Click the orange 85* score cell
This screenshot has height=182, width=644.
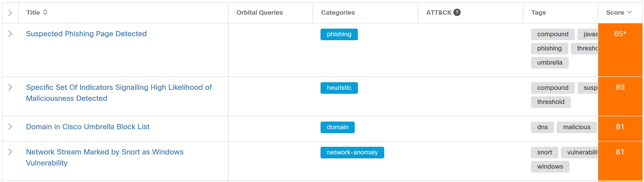pos(620,50)
